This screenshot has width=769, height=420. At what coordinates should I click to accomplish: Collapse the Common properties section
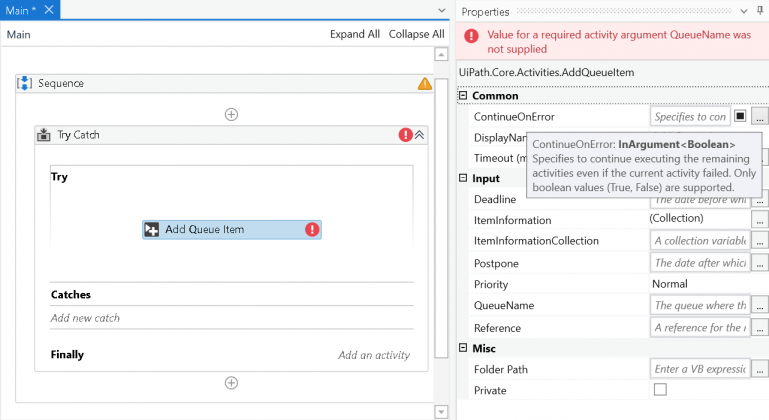point(463,96)
